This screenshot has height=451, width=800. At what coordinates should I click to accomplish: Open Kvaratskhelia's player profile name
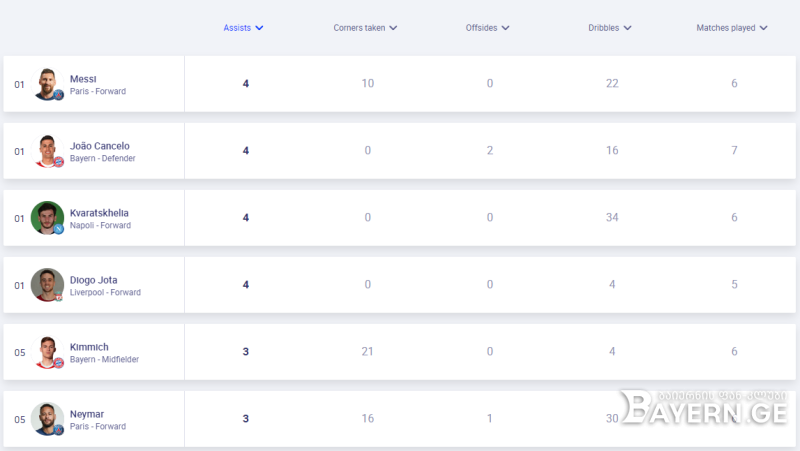pos(99,213)
